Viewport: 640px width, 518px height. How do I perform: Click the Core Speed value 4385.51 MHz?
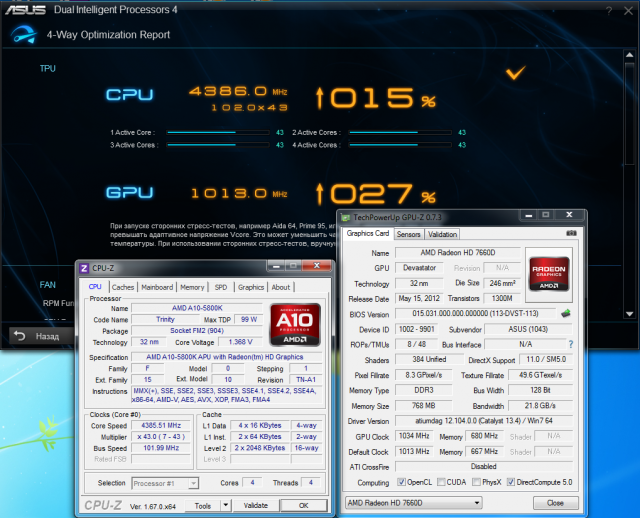[161, 425]
